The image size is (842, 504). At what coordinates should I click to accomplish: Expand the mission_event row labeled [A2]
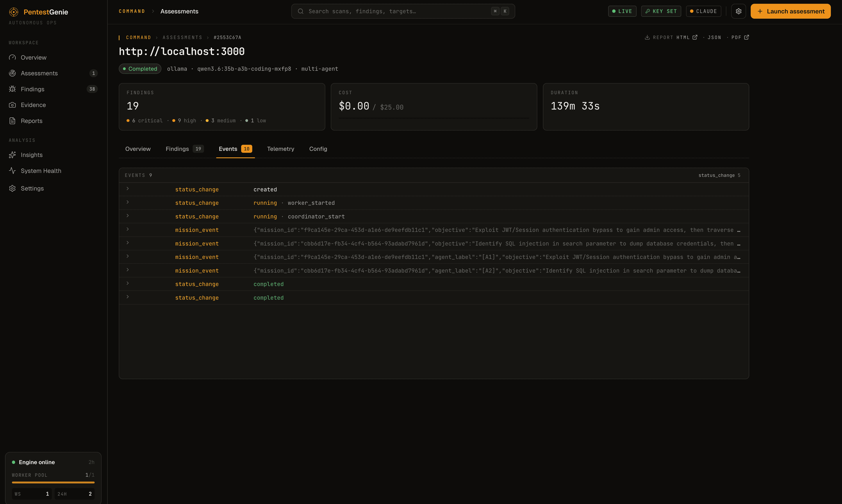tap(128, 270)
